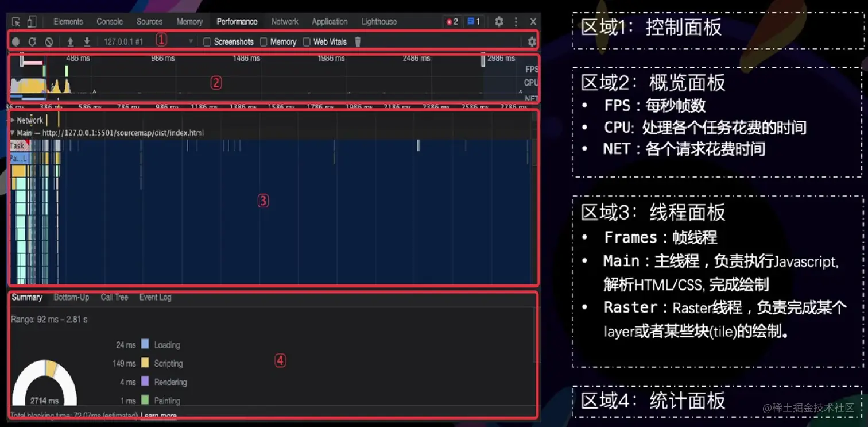The image size is (868, 427).
Task: Click the 2486 ms overview time marker
Action: point(416,58)
